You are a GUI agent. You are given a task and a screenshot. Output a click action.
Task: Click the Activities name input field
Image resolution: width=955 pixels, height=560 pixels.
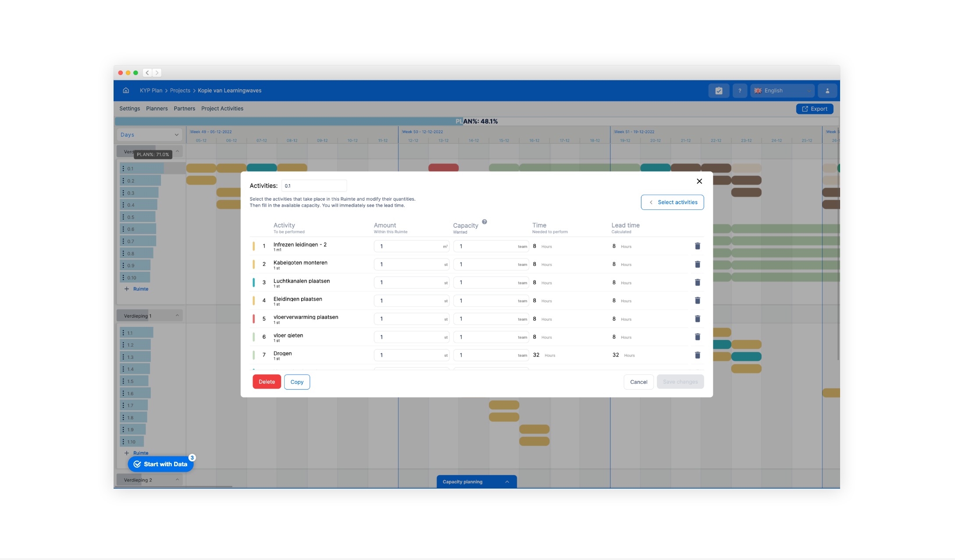coord(314,186)
